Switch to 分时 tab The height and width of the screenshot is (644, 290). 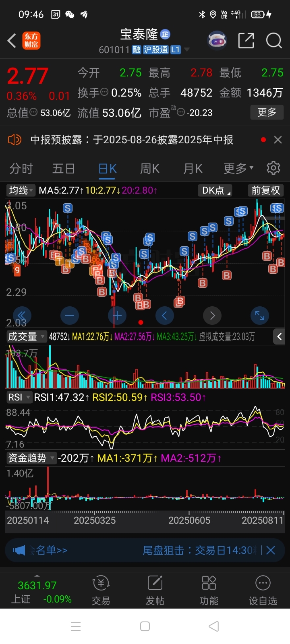[21, 168]
